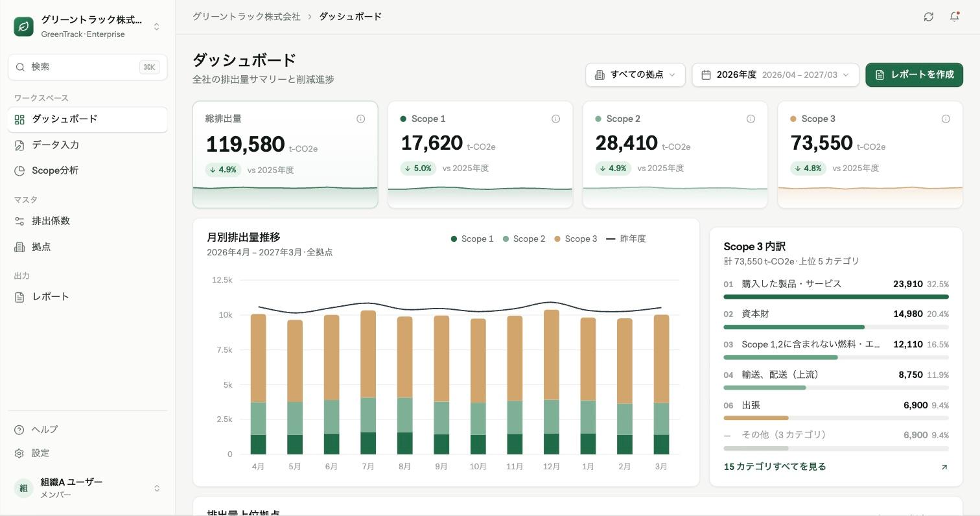Open the すべての拠点 site dropdown
The height and width of the screenshot is (516, 980).
click(x=636, y=75)
